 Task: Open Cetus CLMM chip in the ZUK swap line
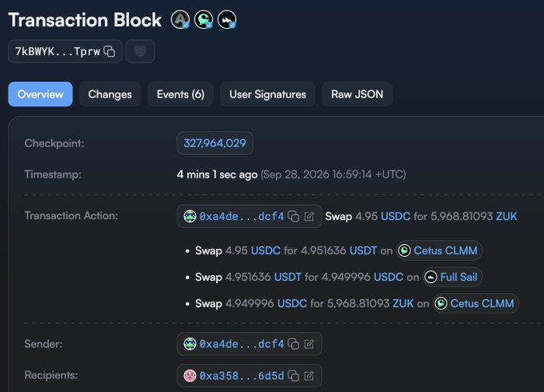(476, 303)
